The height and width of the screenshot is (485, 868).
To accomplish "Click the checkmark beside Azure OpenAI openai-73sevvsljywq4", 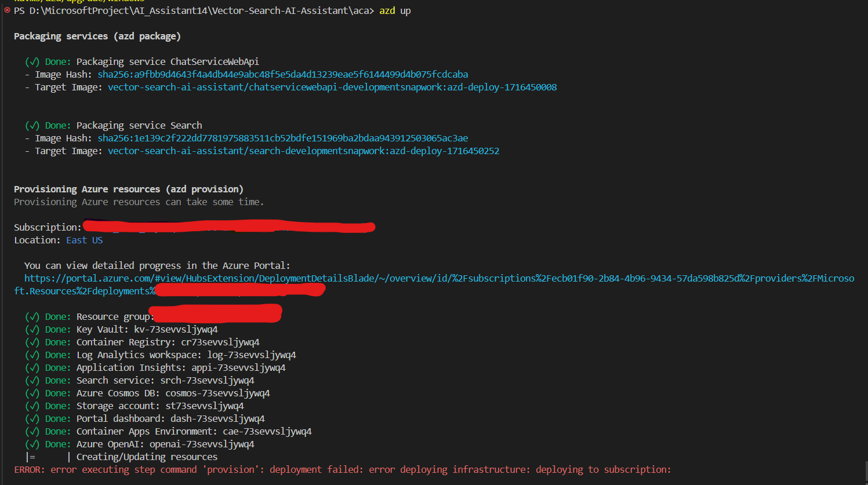I will click(x=32, y=444).
